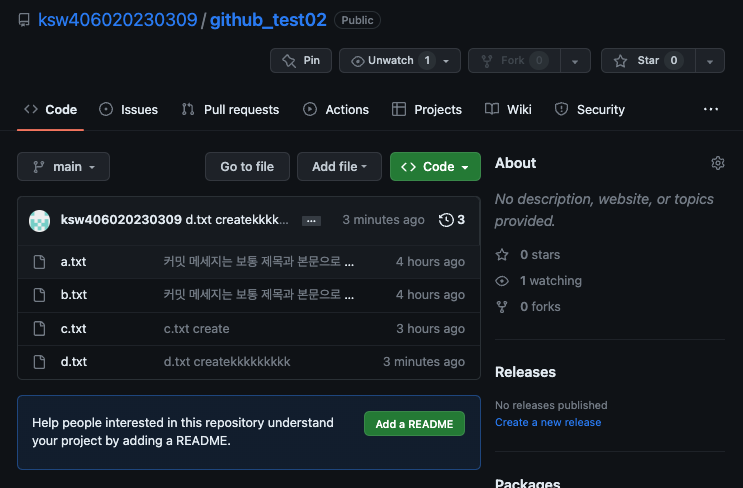Pin this repository
Image resolution: width=743 pixels, height=488 pixels.
tap(301, 60)
